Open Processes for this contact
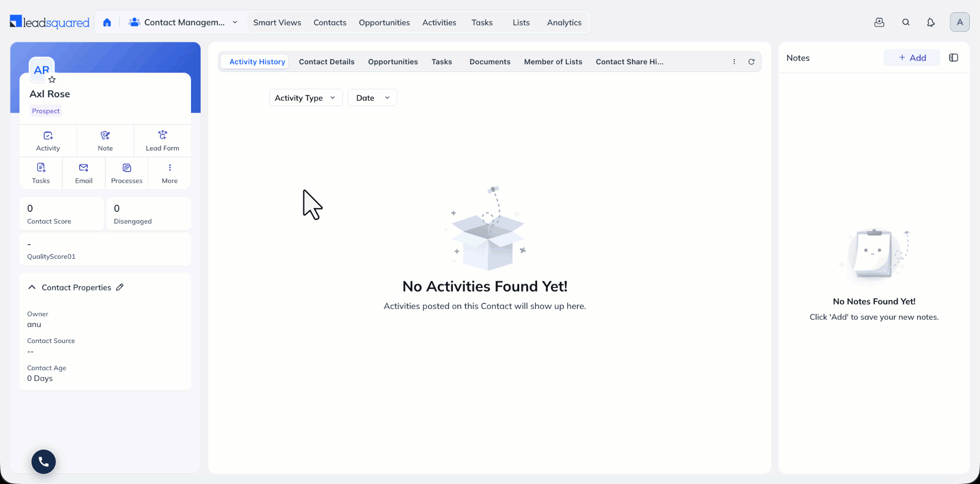 click(127, 174)
